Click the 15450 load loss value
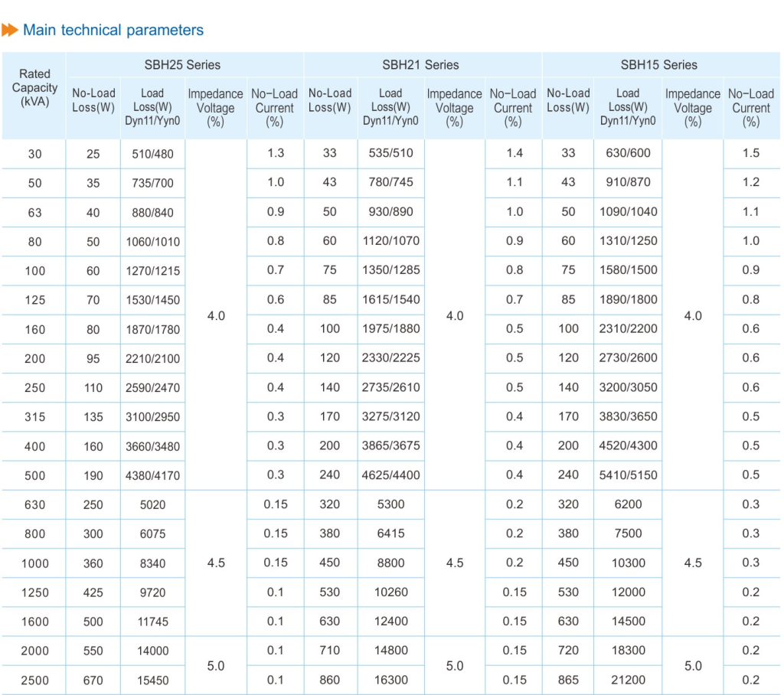The height and width of the screenshot is (695, 784). [x=152, y=680]
